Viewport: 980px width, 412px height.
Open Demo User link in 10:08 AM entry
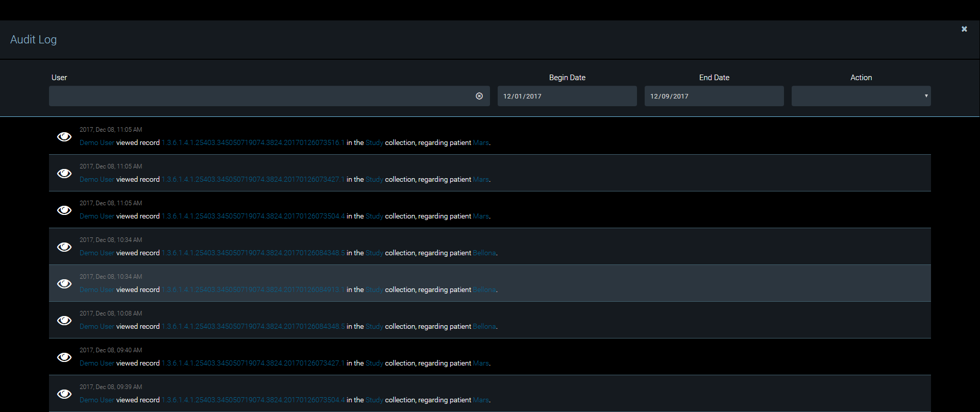coord(97,327)
